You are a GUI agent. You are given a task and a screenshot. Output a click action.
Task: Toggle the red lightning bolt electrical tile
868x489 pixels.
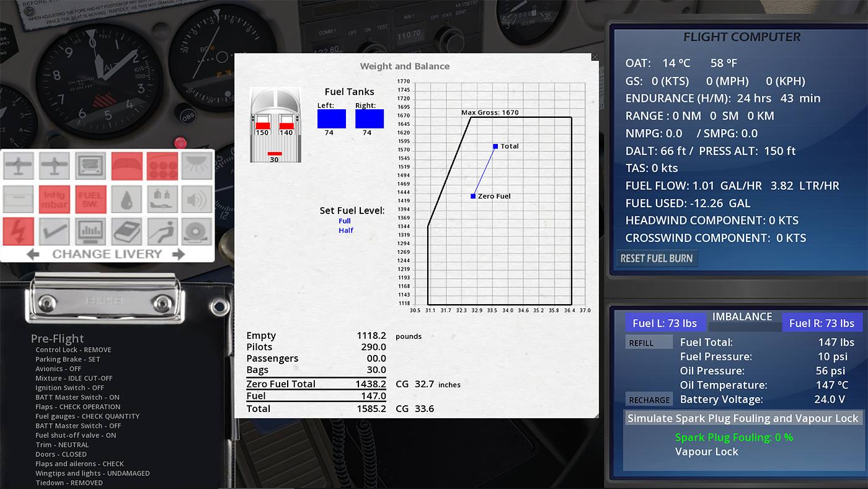[x=19, y=231]
